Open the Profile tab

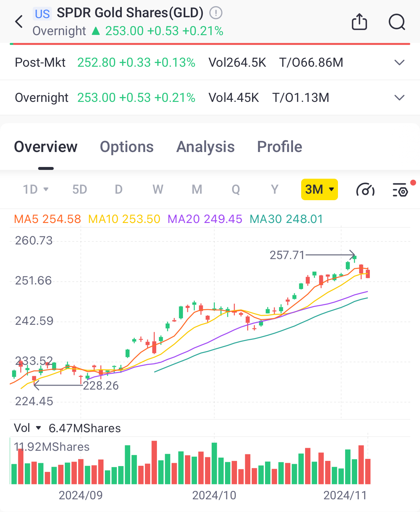(x=280, y=147)
